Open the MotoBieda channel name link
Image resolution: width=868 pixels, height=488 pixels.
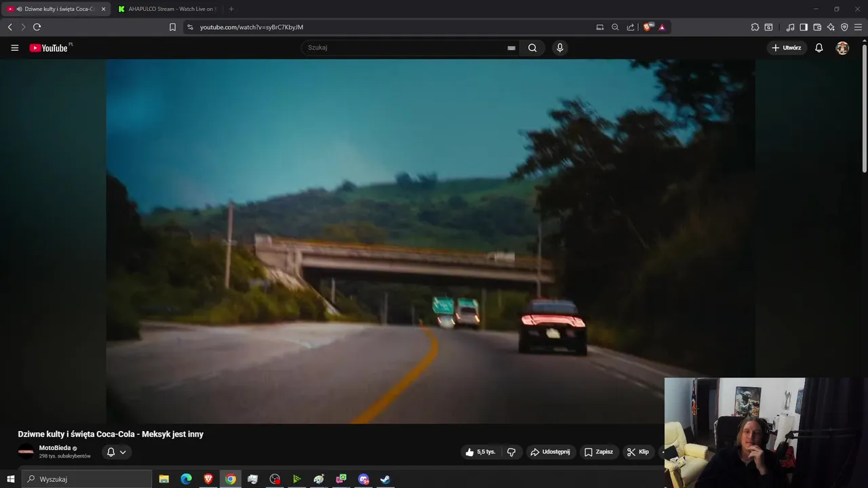[x=54, y=448]
